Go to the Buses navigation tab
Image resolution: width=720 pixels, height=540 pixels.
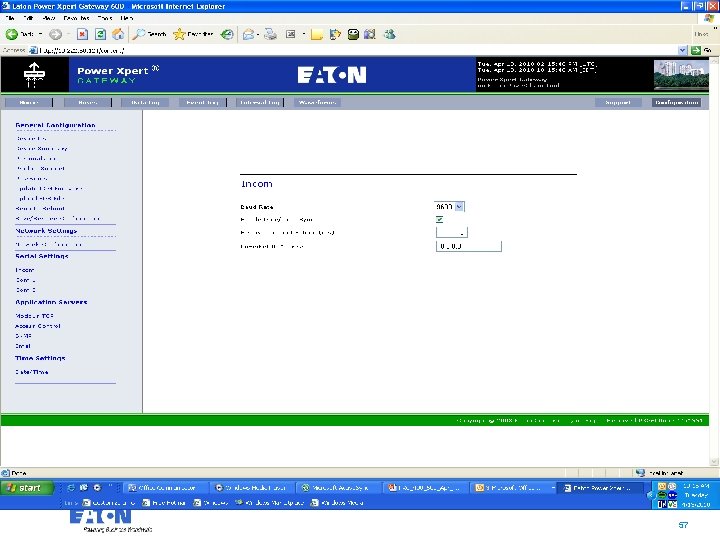point(87,102)
